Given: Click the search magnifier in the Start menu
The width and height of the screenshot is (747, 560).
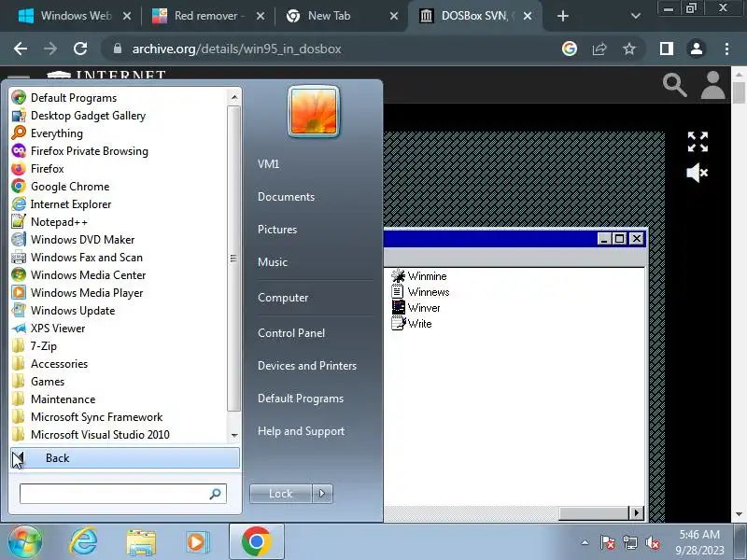Looking at the screenshot, I should (x=216, y=494).
